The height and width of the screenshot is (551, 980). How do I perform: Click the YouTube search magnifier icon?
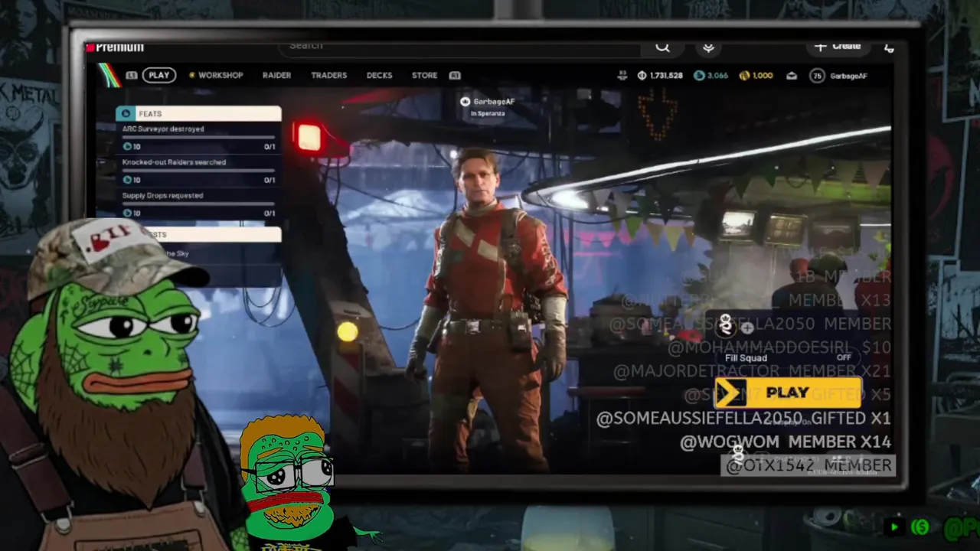click(x=662, y=47)
